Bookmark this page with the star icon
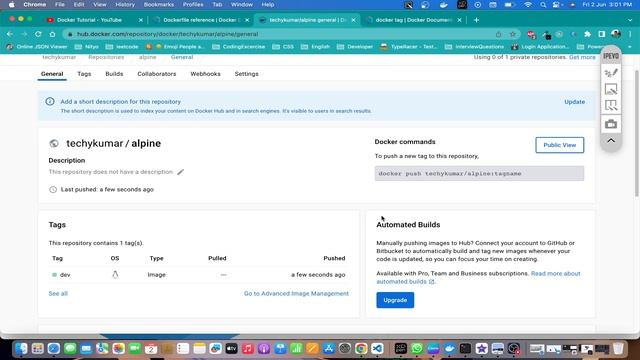The width and height of the screenshot is (640, 360). click(x=513, y=34)
